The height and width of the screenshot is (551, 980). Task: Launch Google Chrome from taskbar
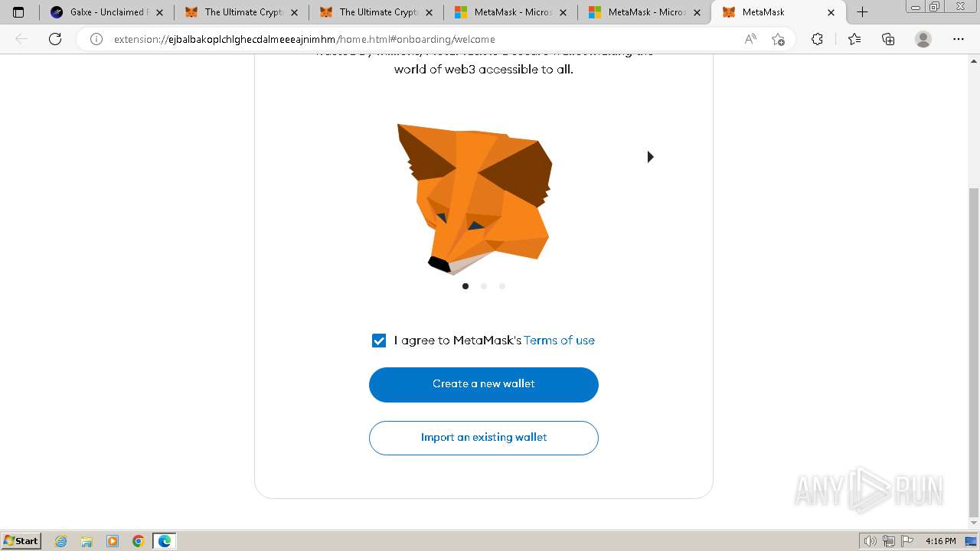coord(138,541)
